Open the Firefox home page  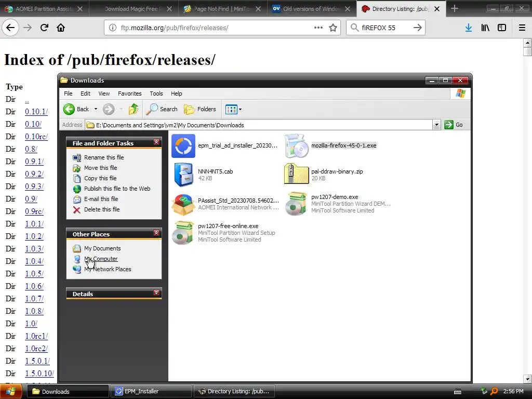pos(61,28)
